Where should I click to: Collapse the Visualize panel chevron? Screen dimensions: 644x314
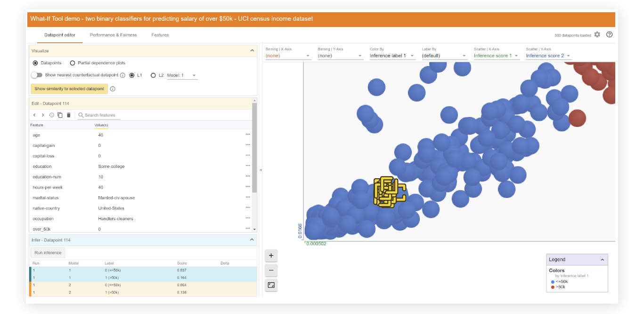click(x=252, y=50)
